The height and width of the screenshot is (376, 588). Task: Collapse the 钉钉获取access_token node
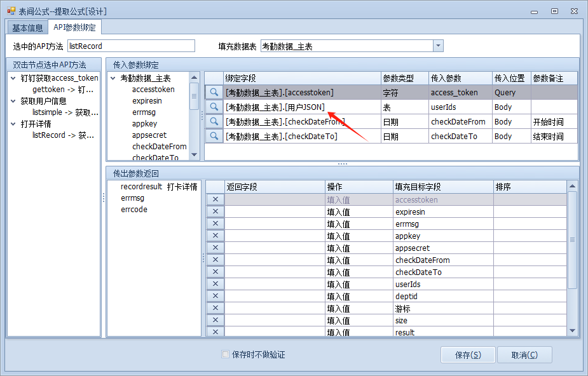click(x=13, y=78)
